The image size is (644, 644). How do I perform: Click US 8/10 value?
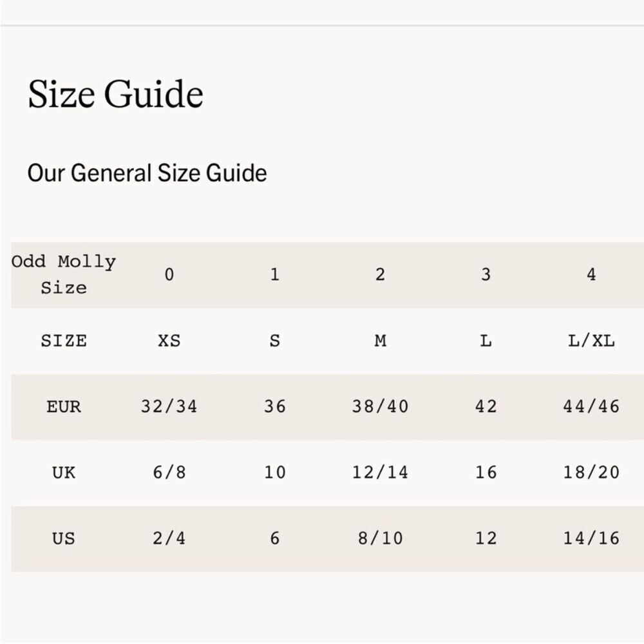tap(381, 538)
